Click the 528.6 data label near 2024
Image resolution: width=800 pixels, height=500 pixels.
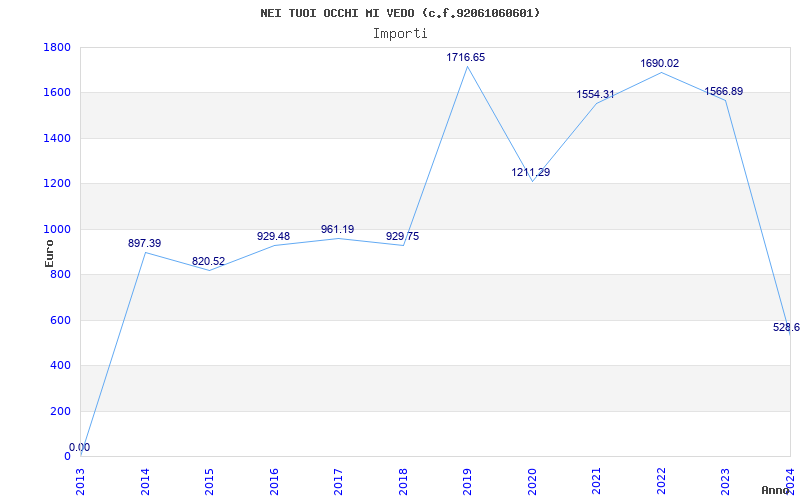click(x=786, y=328)
